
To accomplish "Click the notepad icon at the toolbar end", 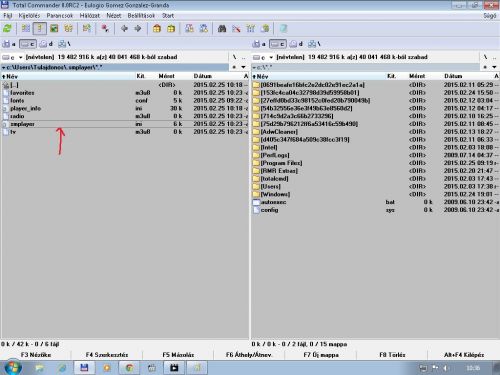I will click(283, 29).
